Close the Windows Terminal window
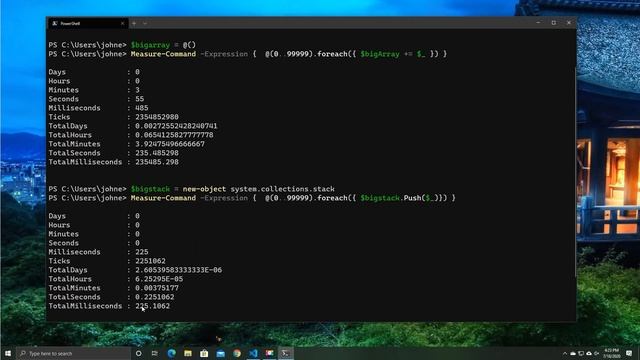640x360 pixels. (x=569, y=23)
